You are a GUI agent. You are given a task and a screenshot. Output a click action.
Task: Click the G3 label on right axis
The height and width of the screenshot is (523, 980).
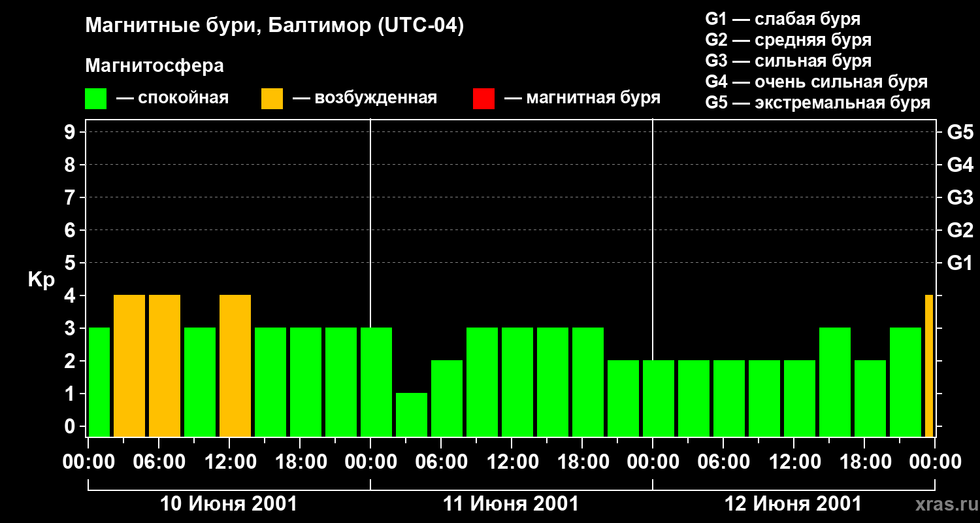(960, 197)
